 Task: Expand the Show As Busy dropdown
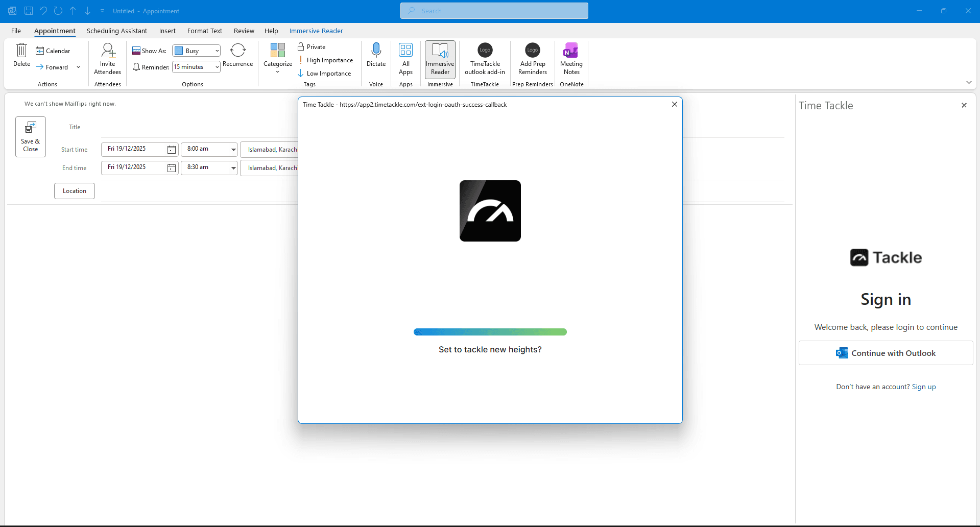coord(217,51)
